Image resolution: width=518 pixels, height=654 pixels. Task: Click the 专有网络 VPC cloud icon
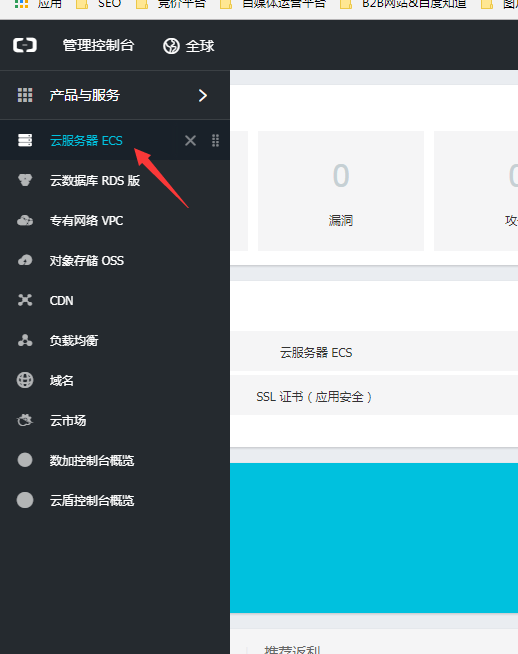[x=25, y=220]
